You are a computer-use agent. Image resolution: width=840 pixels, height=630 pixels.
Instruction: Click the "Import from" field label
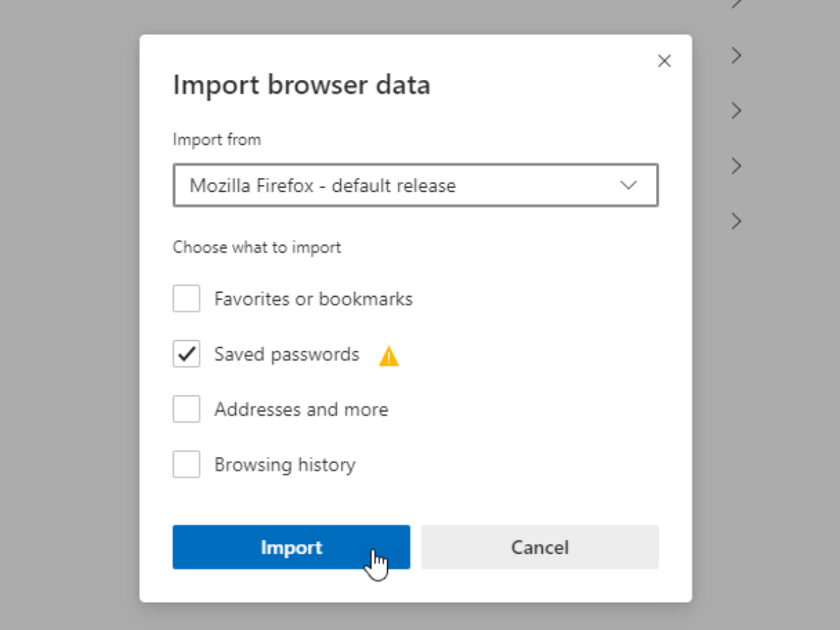click(217, 139)
